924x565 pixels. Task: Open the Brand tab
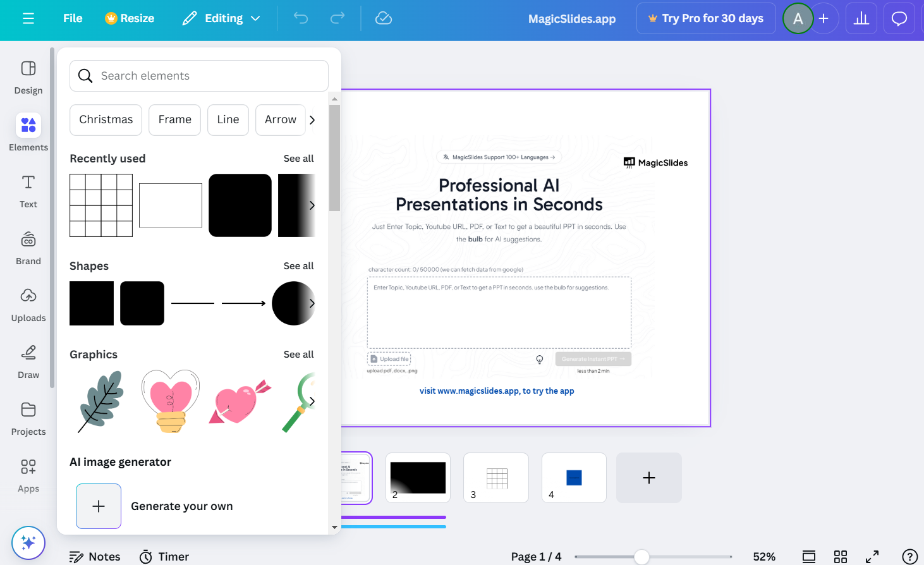[x=28, y=248]
